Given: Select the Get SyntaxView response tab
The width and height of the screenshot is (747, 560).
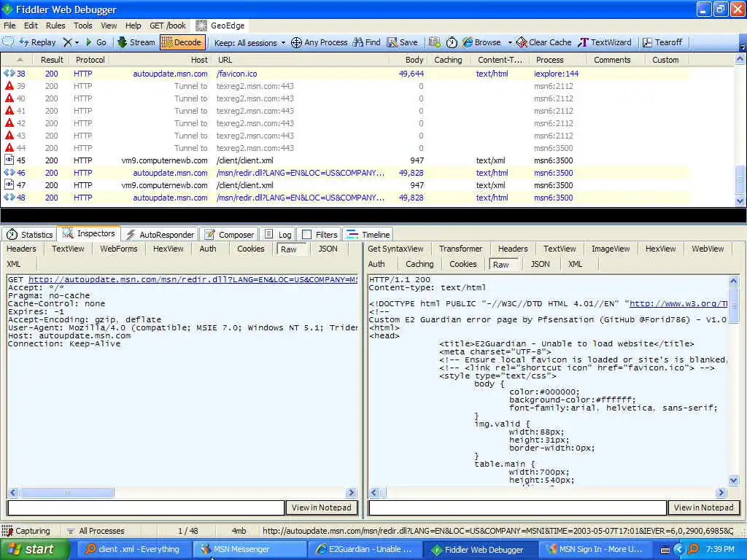Looking at the screenshot, I should (x=395, y=249).
